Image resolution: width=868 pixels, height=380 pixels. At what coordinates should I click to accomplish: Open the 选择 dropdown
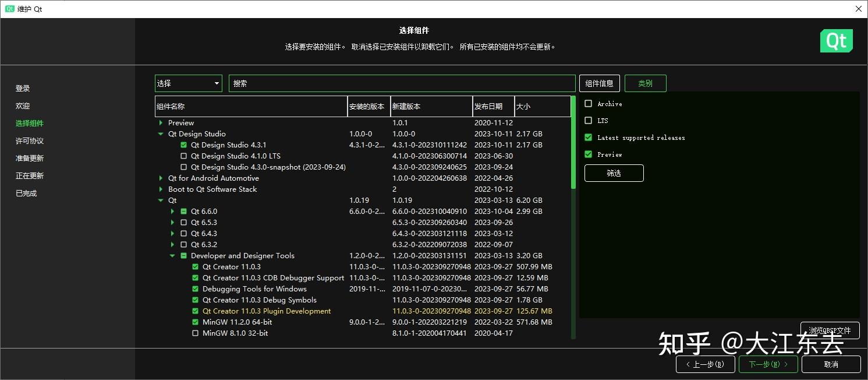tap(187, 83)
